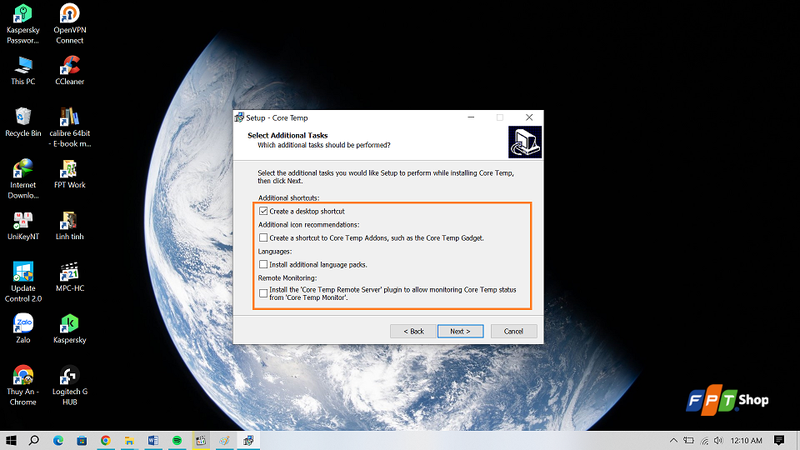This screenshot has width=800, height=450.
Task: Enable shortcut to Core Temp Addons
Action: tap(263, 238)
